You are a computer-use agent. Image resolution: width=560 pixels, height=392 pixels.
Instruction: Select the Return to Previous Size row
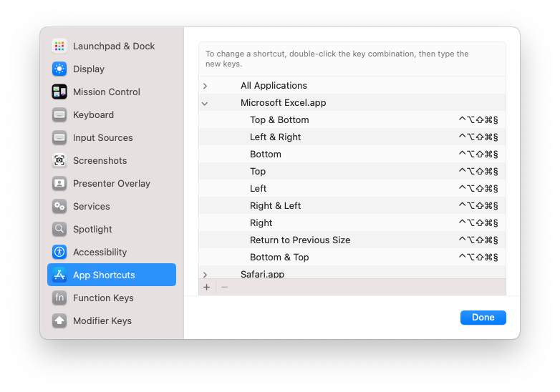352,240
